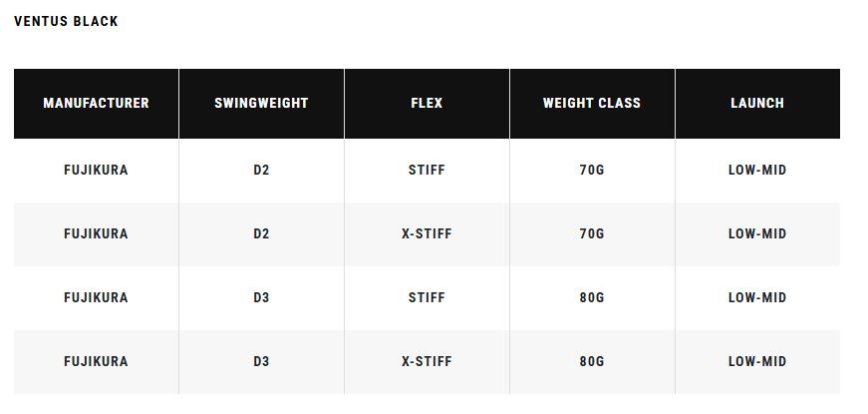Click the LAUNCH column header
Screen dimensions: 868x414
[757, 103]
